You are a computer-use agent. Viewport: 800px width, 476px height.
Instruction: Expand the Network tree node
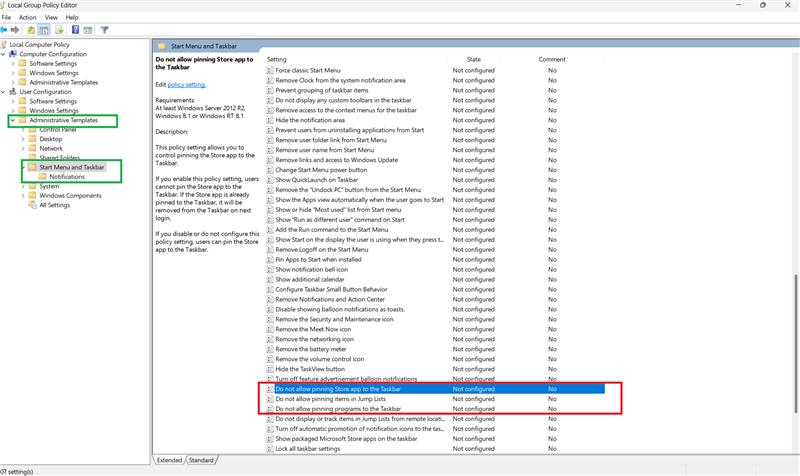(x=23, y=148)
